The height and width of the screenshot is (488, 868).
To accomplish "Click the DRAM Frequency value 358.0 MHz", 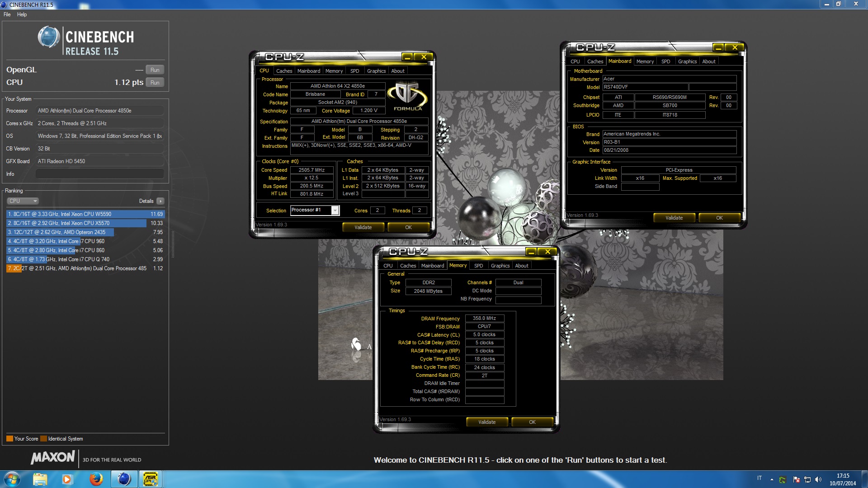I will [484, 319].
